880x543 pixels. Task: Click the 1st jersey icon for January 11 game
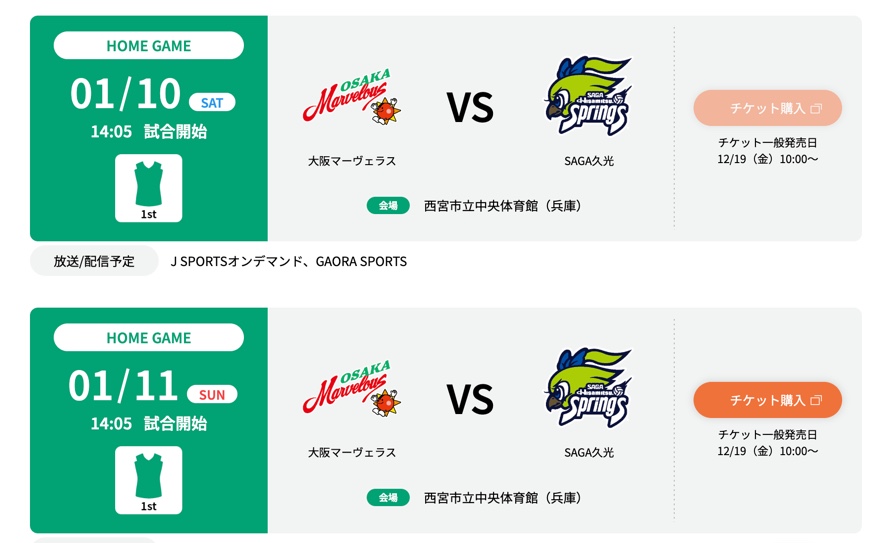tap(148, 479)
